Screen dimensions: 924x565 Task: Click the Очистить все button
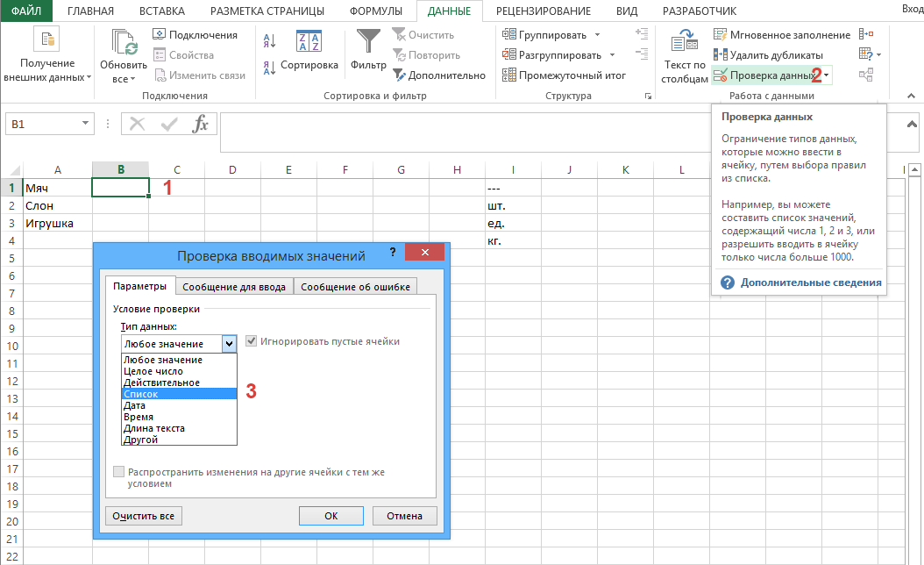(144, 516)
